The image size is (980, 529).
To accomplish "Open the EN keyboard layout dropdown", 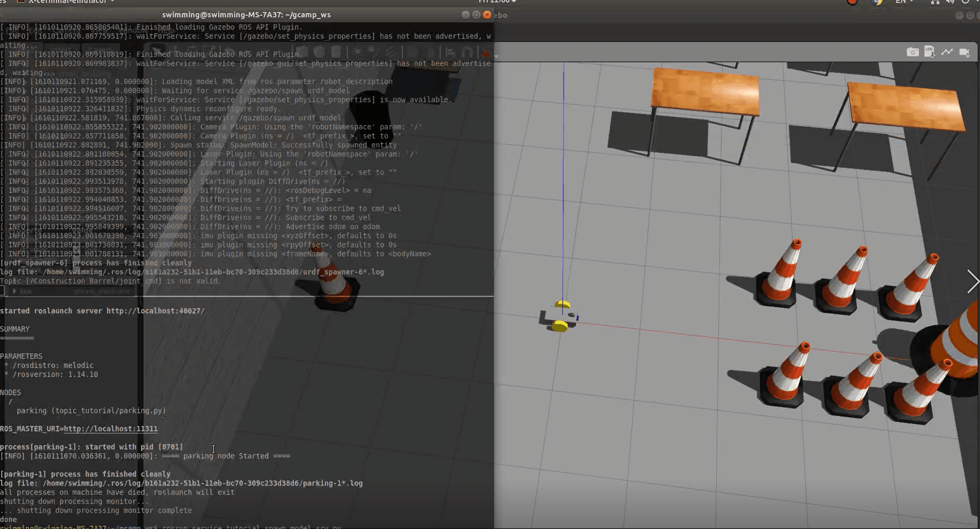I will click(903, 2).
